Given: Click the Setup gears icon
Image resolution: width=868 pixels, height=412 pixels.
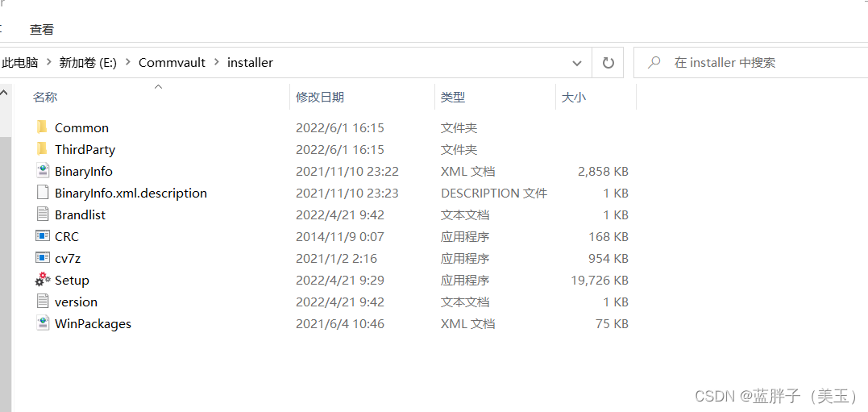Looking at the screenshot, I should point(43,280).
